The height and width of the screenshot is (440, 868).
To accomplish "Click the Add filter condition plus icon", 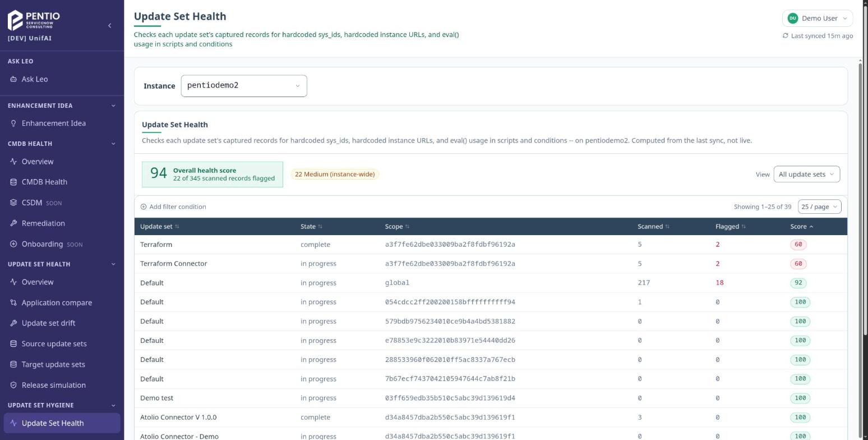I will click(144, 207).
